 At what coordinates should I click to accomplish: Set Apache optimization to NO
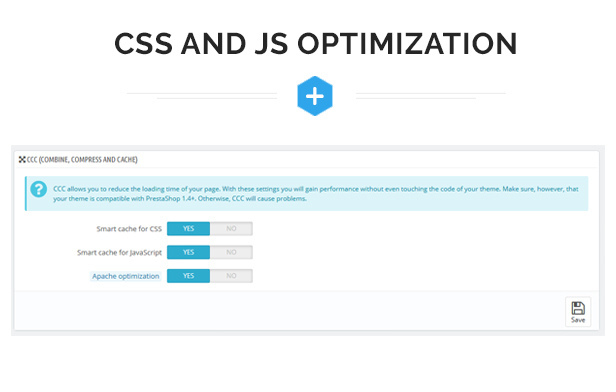point(231,276)
